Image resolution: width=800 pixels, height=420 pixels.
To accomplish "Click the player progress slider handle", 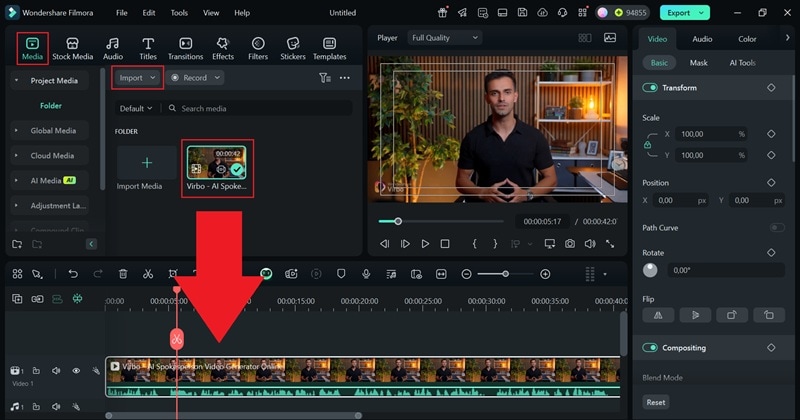I will (x=398, y=221).
